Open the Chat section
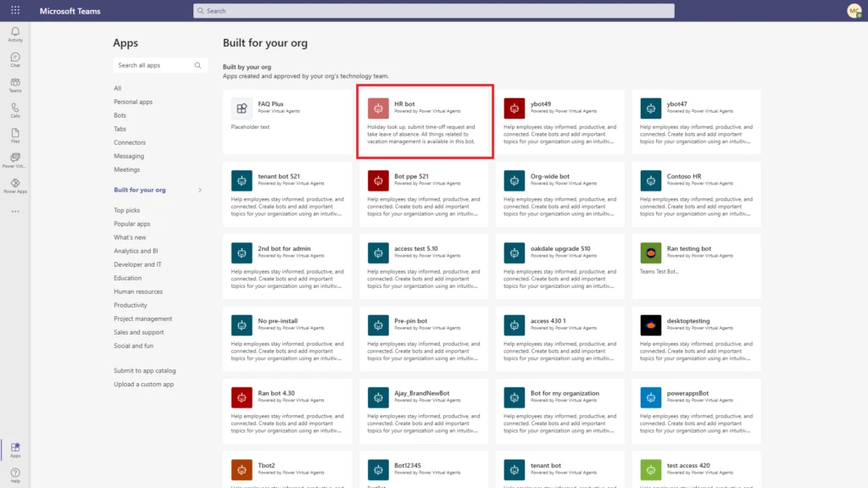The width and height of the screenshot is (868, 488). click(x=15, y=58)
